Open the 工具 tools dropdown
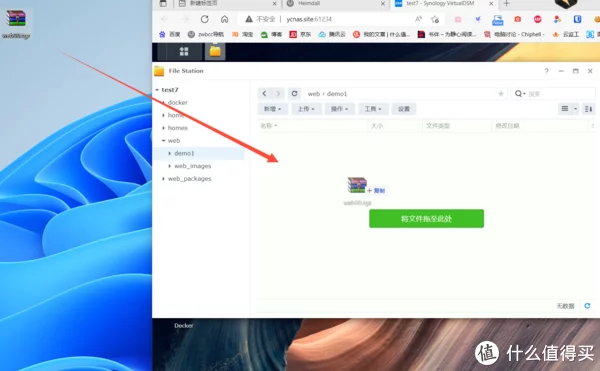 pos(373,109)
